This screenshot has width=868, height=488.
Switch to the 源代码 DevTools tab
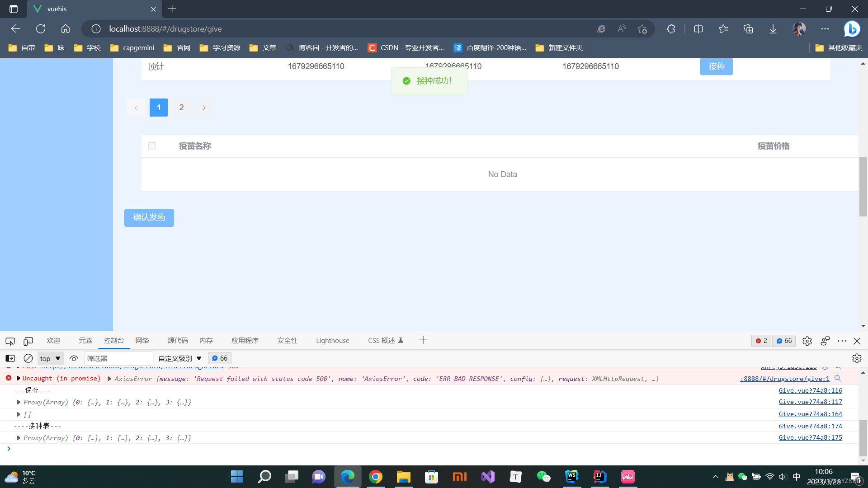[177, 340]
